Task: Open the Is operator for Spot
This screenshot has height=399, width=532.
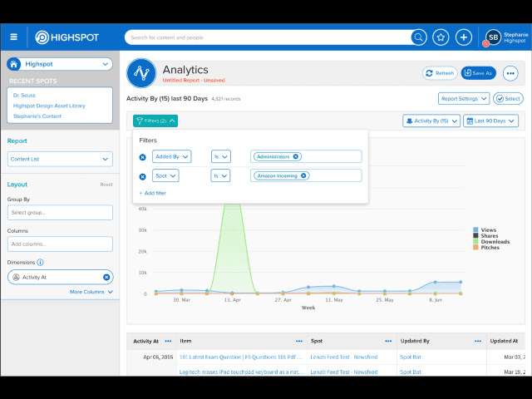Action: pyautogui.click(x=220, y=175)
